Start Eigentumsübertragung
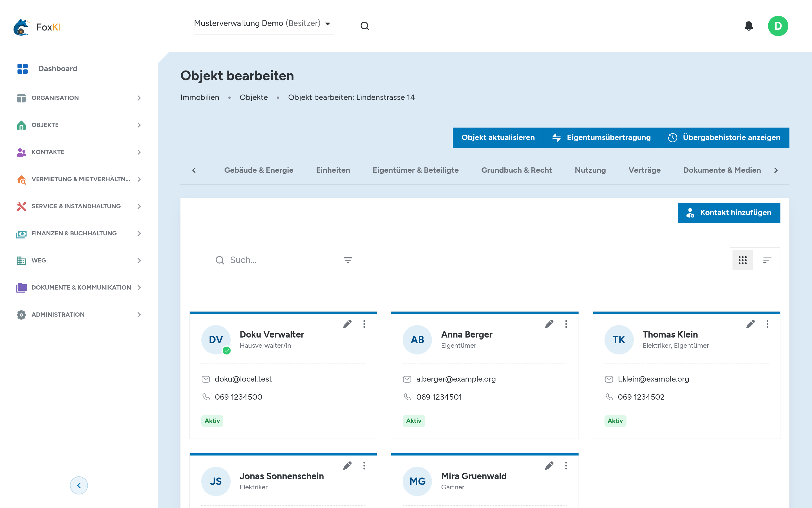The height and width of the screenshot is (508, 812). [x=602, y=137]
